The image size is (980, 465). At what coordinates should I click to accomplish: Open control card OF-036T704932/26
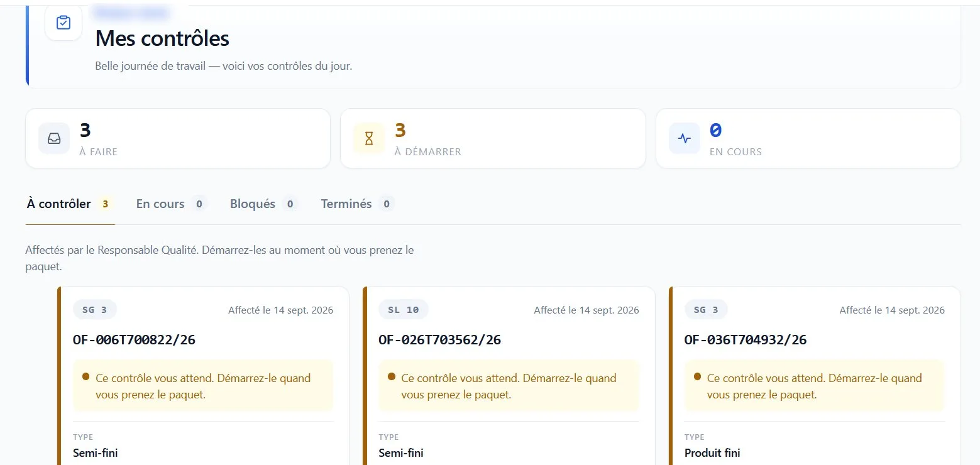(815, 376)
